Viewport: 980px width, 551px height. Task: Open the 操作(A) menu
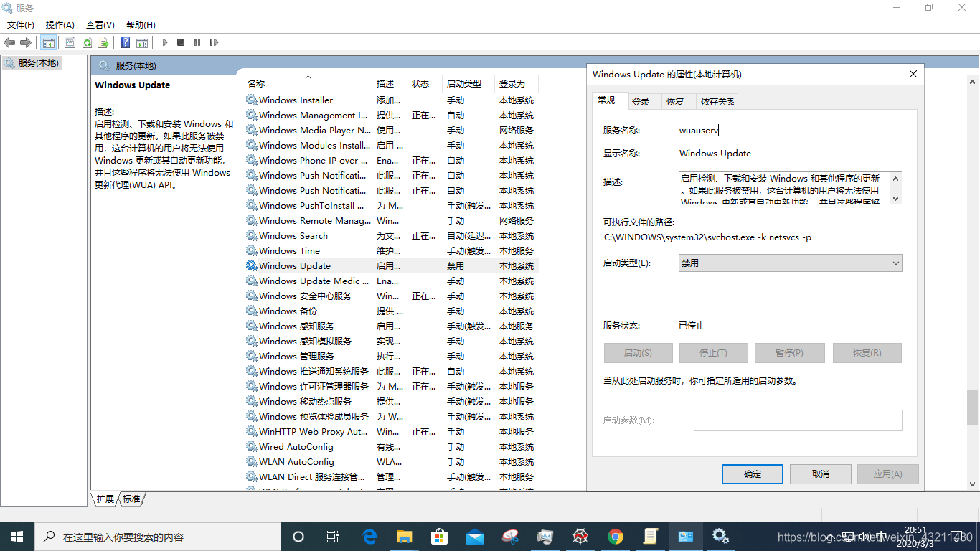click(x=60, y=24)
